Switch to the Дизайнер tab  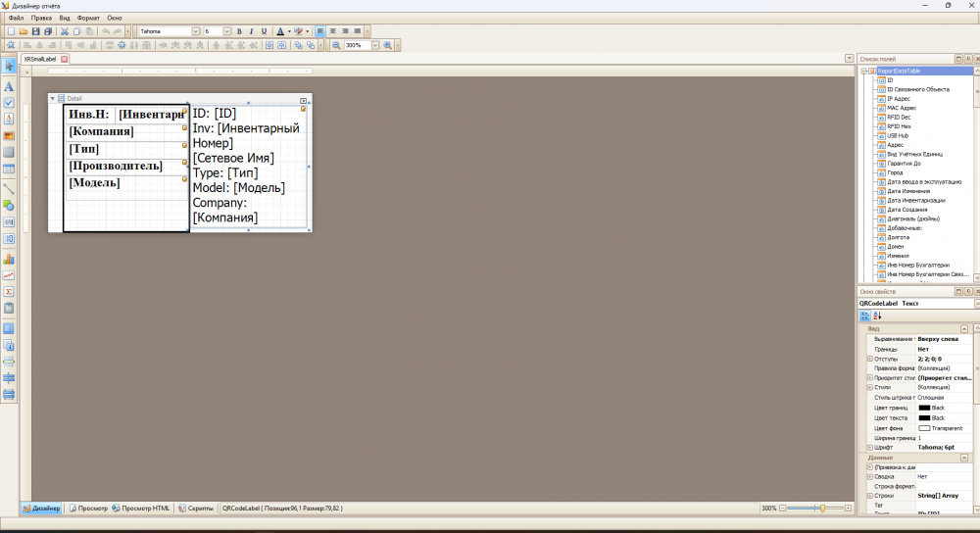pyautogui.click(x=41, y=508)
